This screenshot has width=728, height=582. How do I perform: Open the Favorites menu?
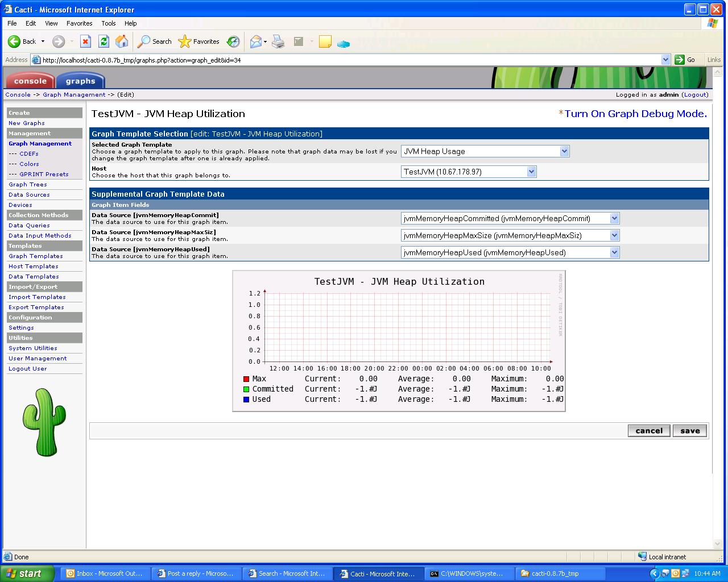[79, 23]
